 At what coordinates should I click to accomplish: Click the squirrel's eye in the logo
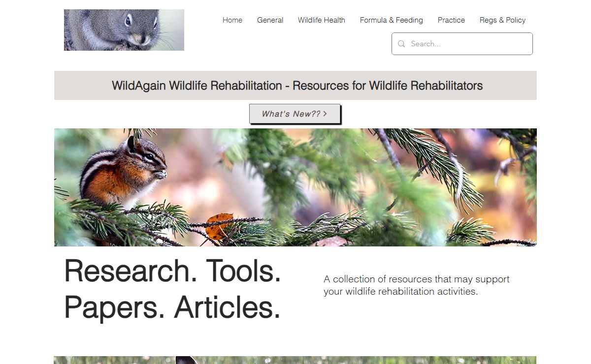point(128,21)
